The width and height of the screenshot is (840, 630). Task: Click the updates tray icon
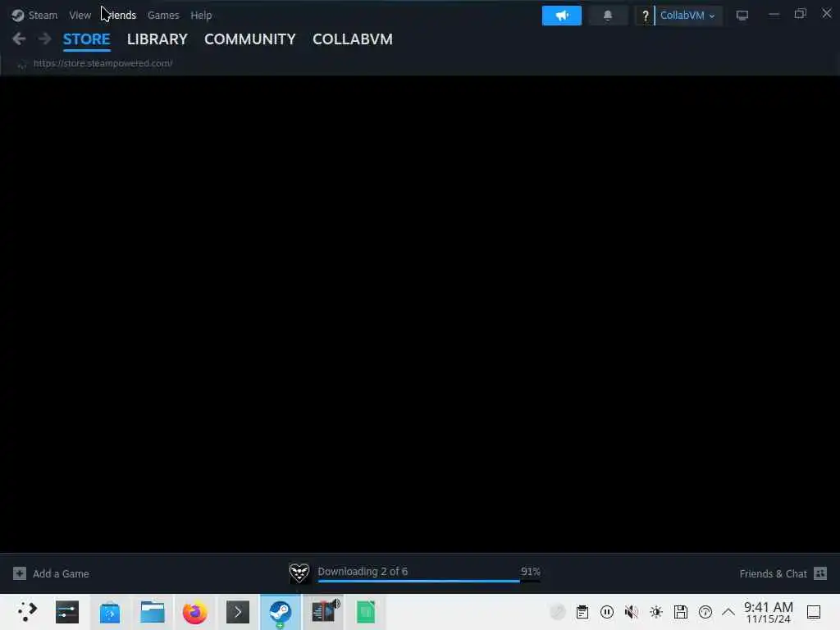click(x=705, y=612)
